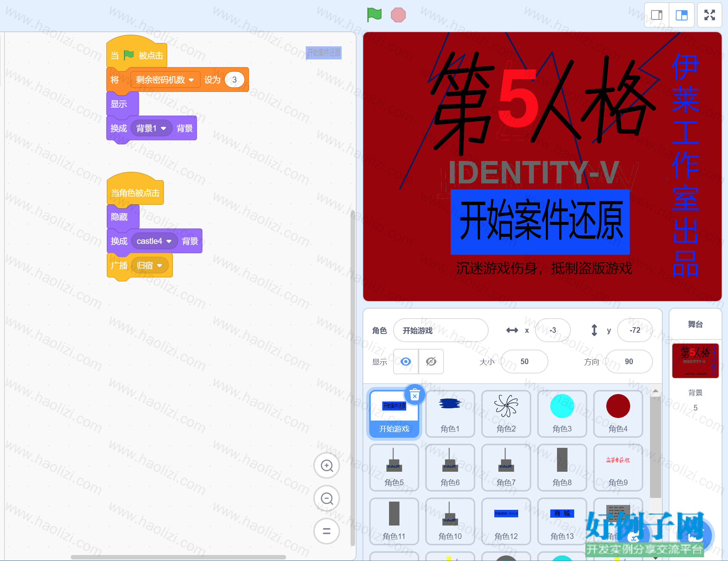Select sprite 角色1
Viewport: 728px width, 561px height.
click(x=450, y=413)
